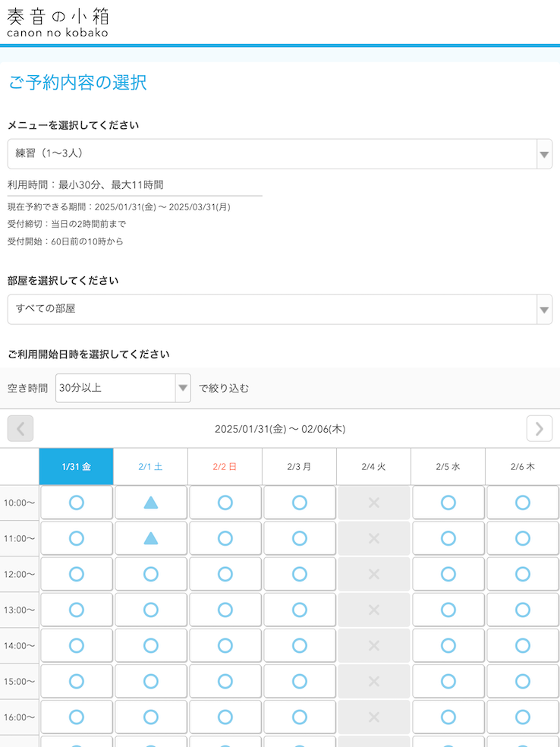
Task: Select the 11:00 slot on 2/3 Monday
Action: [300, 538]
